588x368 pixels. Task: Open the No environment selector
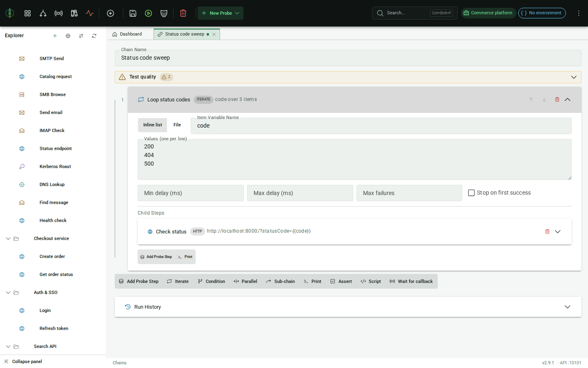tap(542, 13)
